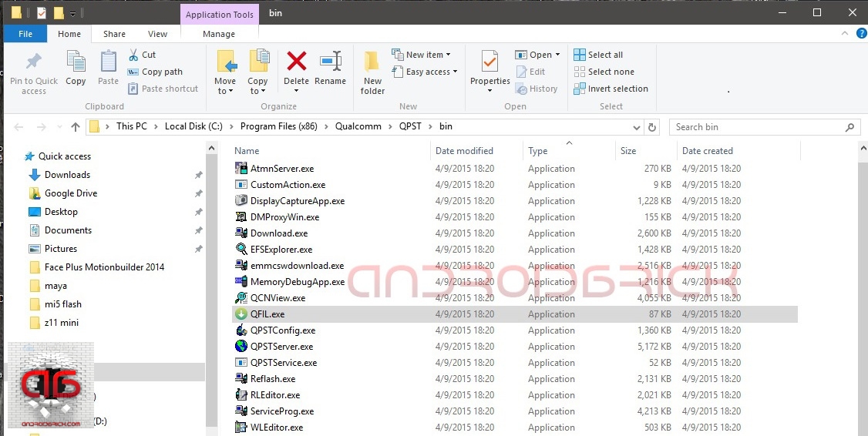Viewport: 868px width, 436px height.
Task: Go up one folder with Up arrow
Action: 75,127
